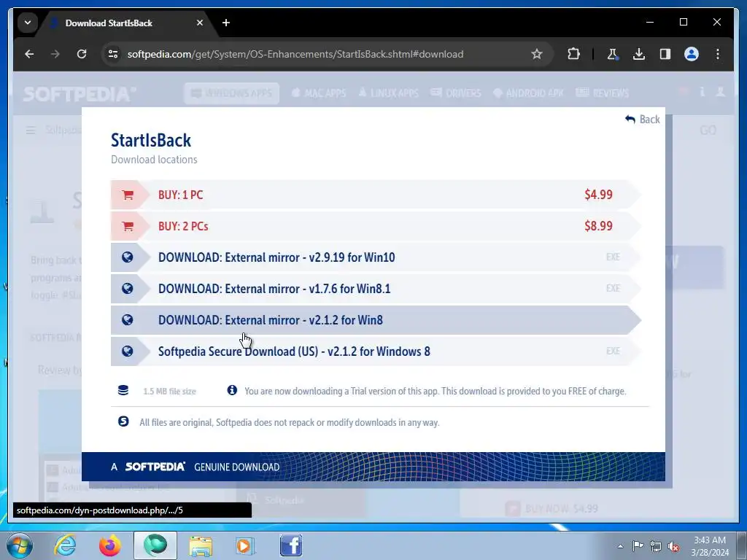Image resolution: width=747 pixels, height=560 pixels.
Task: Click the database icon beside 1.5 MB file size
Action: 123,391
